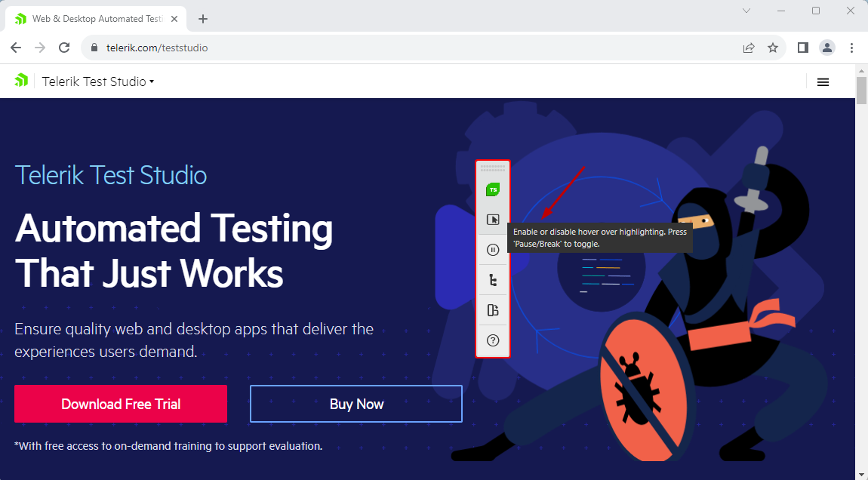The height and width of the screenshot is (480, 868).
Task: Click the browser forward arrow
Action: (x=40, y=48)
